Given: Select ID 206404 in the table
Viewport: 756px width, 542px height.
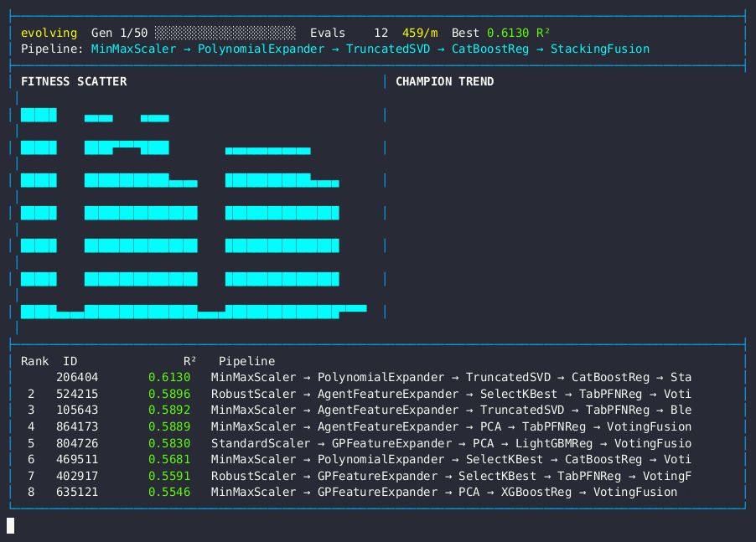Looking at the screenshot, I should [77, 377].
